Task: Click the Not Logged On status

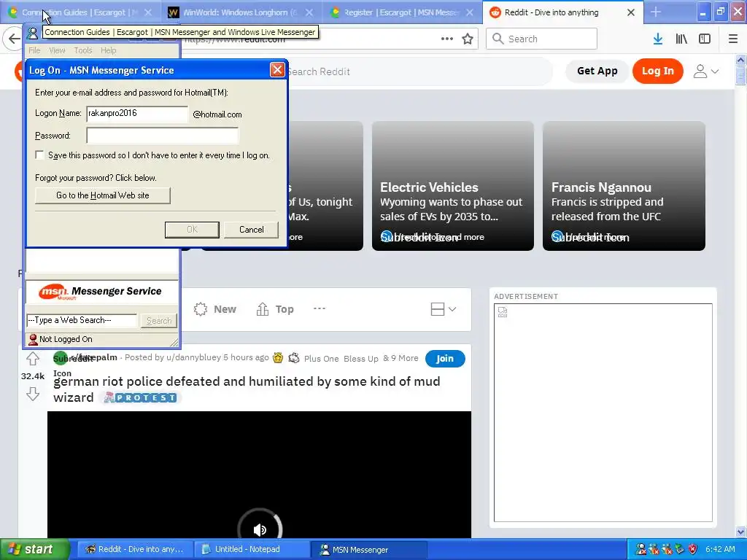Action: click(61, 339)
